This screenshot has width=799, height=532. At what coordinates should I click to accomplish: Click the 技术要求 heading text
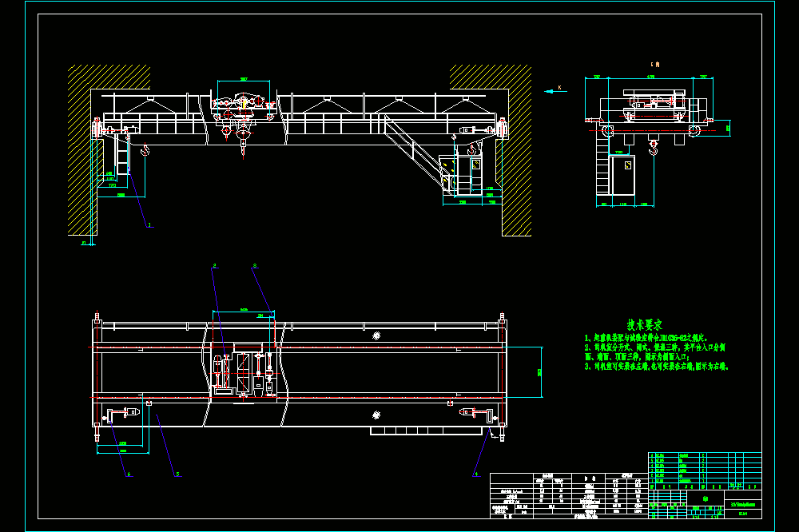(645, 324)
